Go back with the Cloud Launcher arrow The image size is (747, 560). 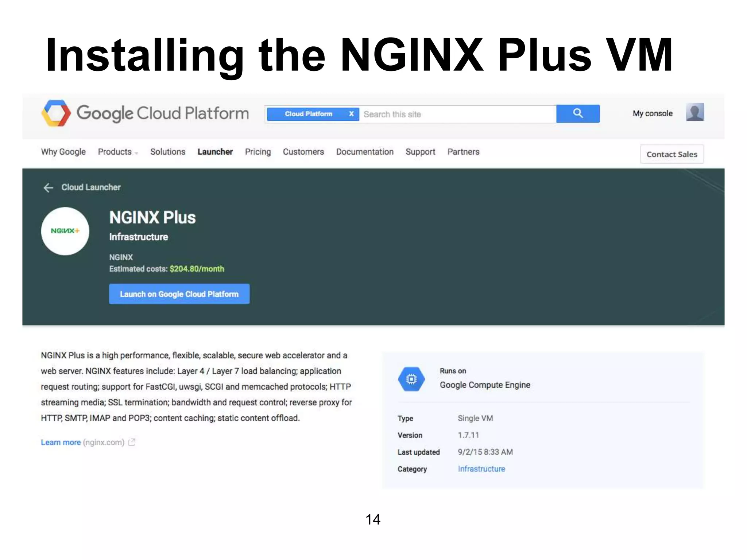pos(49,187)
